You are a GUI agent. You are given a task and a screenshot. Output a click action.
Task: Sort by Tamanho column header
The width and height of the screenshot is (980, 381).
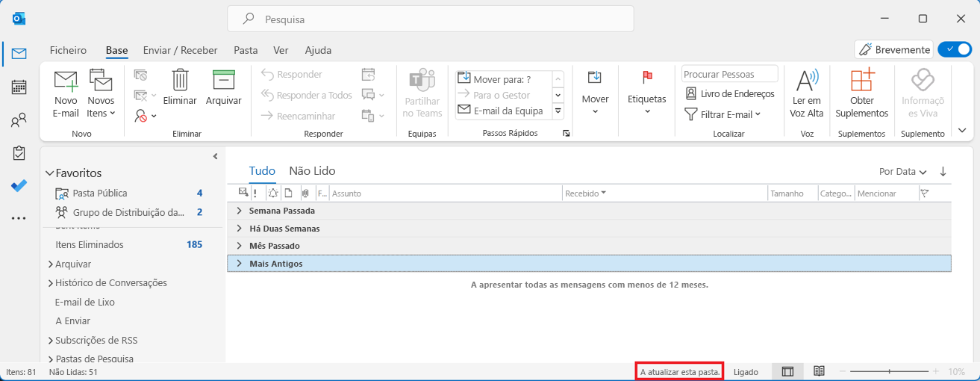[x=793, y=193]
